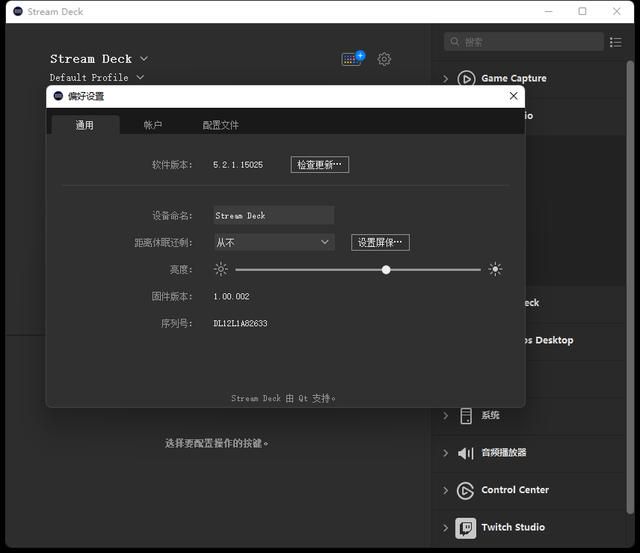This screenshot has width=640, height=553.
Task: Click the device name field 'Stream Deck'
Action: coord(274,215)
